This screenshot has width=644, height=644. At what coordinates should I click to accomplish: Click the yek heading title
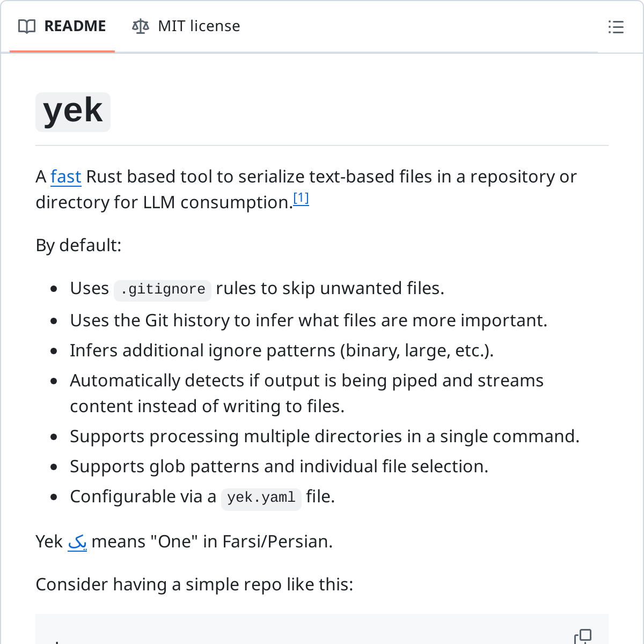point(73,112)
